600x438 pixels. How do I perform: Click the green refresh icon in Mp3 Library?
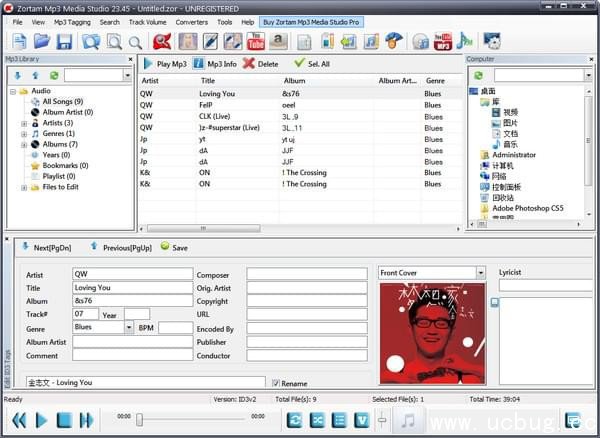(x=54, y=75)
